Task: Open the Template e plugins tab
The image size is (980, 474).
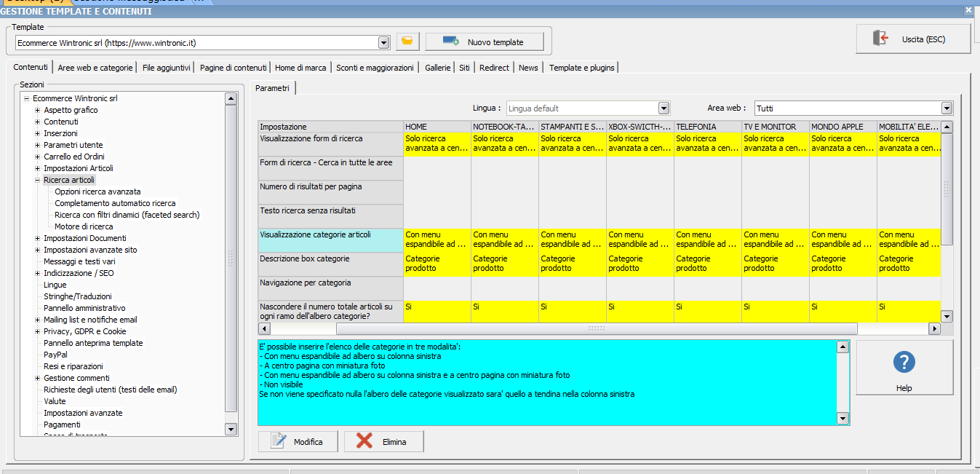Action: (582, 68)
